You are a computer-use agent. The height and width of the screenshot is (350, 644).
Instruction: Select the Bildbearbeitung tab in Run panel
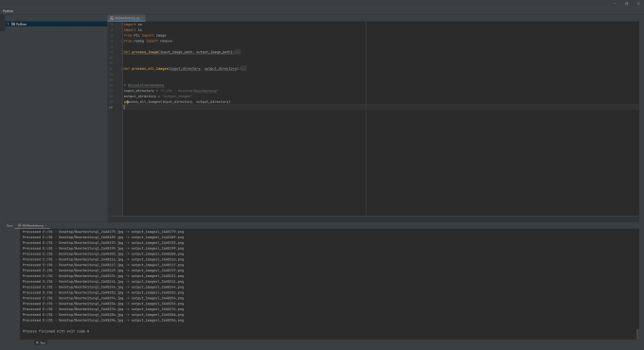(x=32, y=226)
